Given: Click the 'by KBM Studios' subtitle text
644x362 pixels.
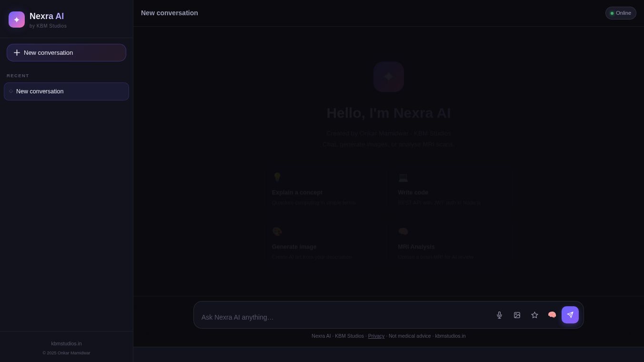Looking at the screenshot, I should tap(48, 26).
